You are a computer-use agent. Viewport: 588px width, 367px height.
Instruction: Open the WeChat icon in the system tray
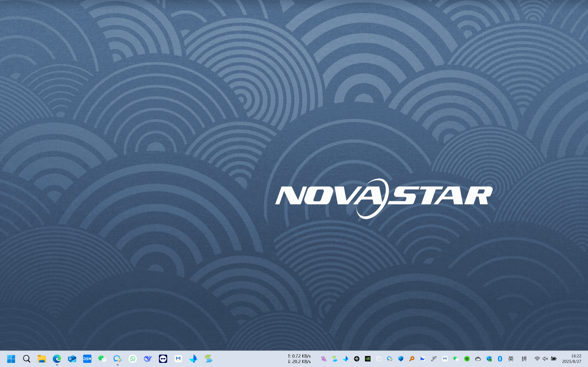pos(456,359)
